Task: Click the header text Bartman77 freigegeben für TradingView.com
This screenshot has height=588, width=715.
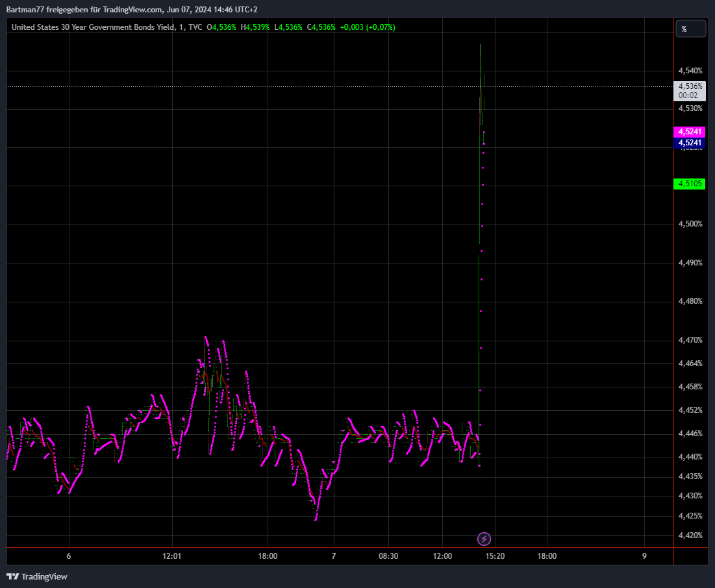Action: (x=84, y=10)
